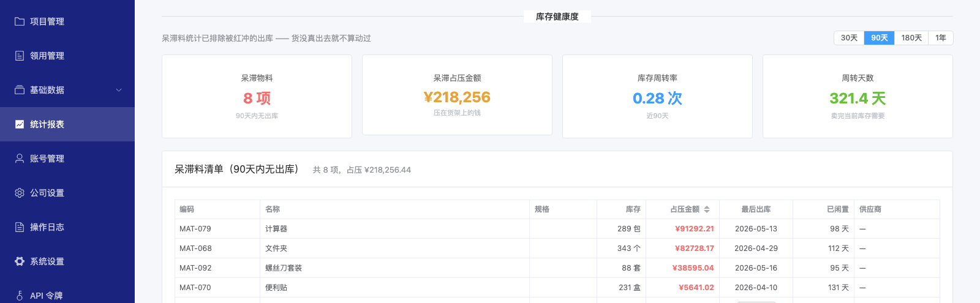Click the 2026-04-29 last outbound date

coord(756,249)
